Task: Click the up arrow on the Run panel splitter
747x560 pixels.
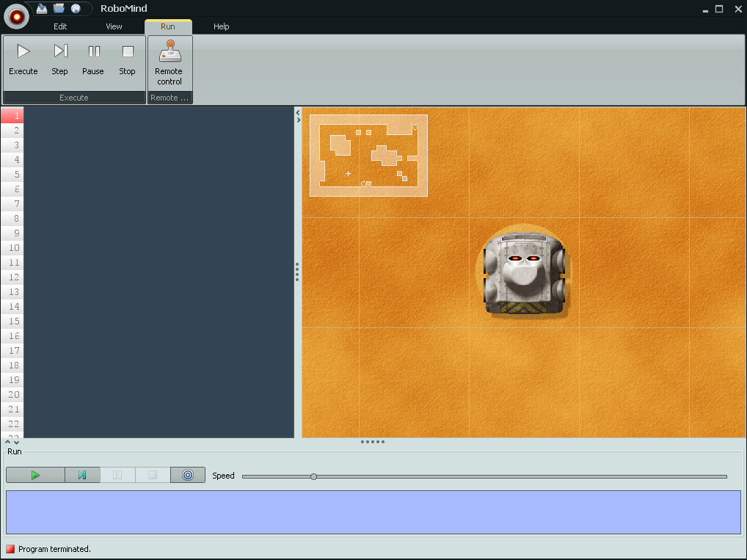Action: [x=7, y=443]
